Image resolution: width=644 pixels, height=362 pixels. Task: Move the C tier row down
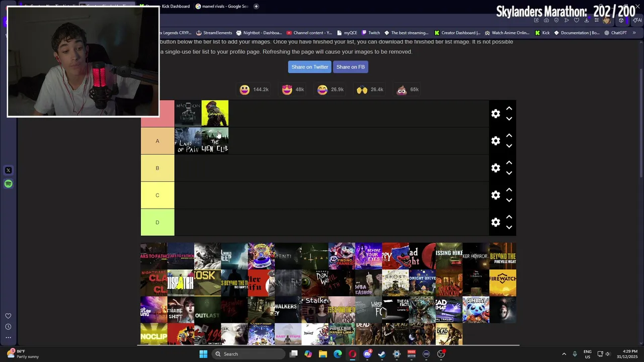[x=509, y=201]
